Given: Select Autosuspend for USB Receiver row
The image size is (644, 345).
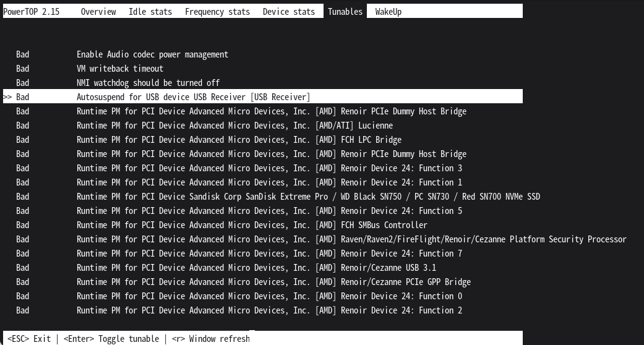Looking at the screenshot, I should 193,97.
